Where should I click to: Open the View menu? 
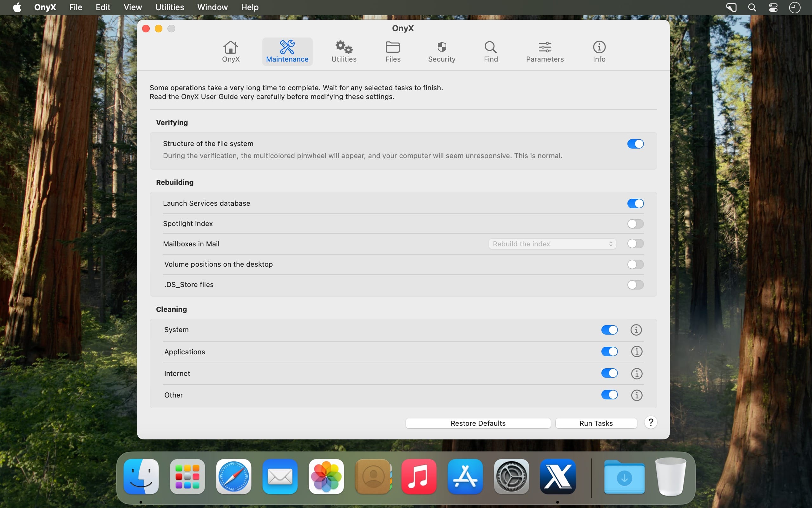[133, 7]
